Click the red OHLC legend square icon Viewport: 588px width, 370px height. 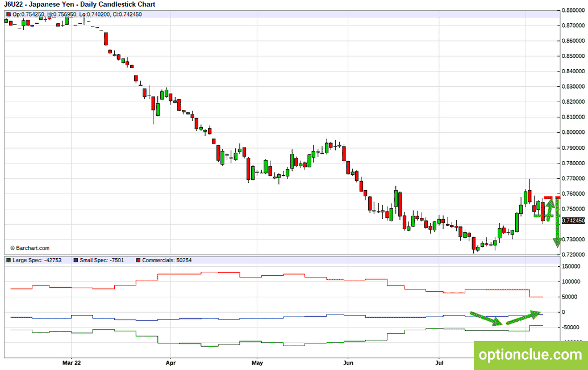coord(9,15)
